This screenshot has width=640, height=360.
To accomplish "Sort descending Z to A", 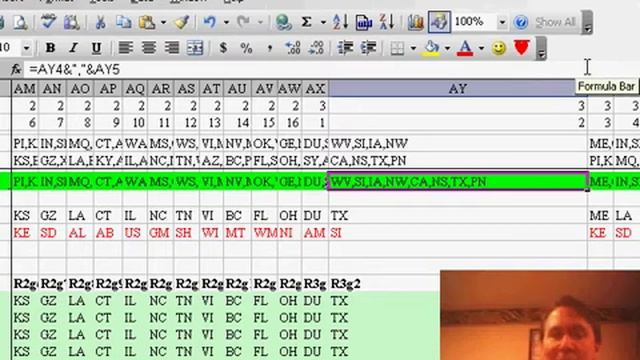I will tap(387, 22).
